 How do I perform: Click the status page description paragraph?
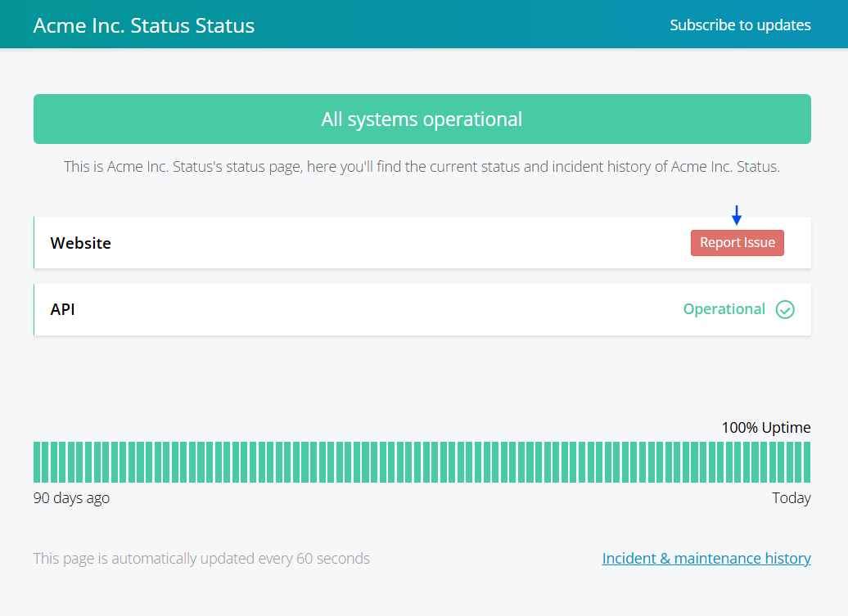422,167
